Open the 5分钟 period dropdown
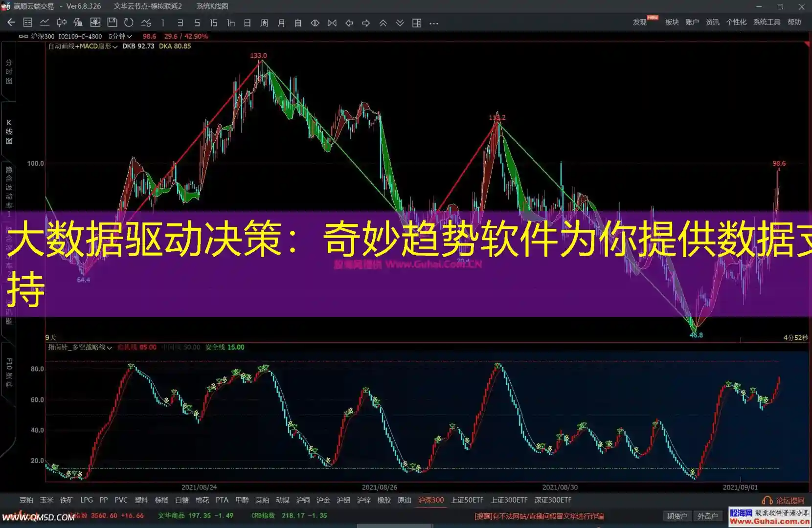Image resolution: width=812 pixels, height=528 pixels. coord(120,36)
